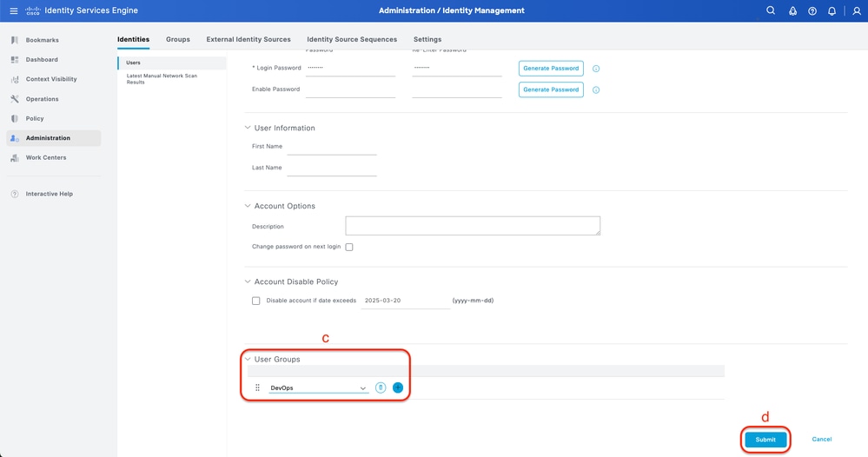The height and width of the screenshot is (457, 868).
Task: Open Operations menu
Action: point(42,99)
